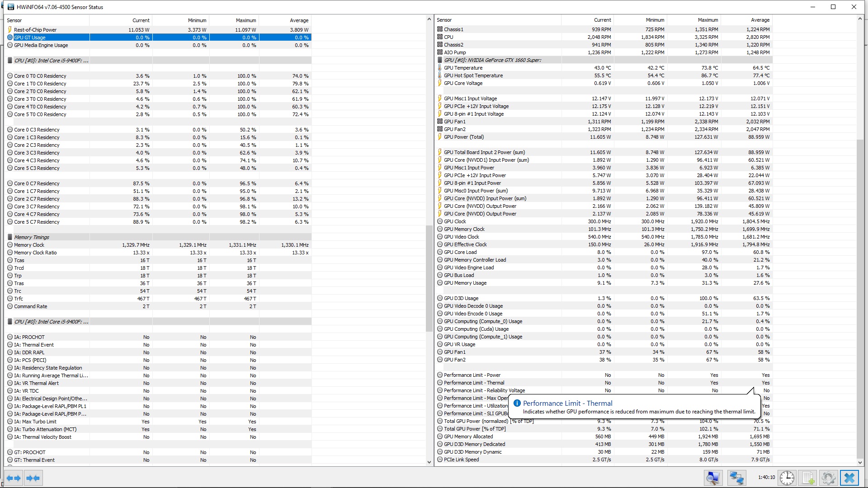Screen dimensions: 868x488
Task: Open the summary window magnifier monitor icon
Action: coord(713,478)
